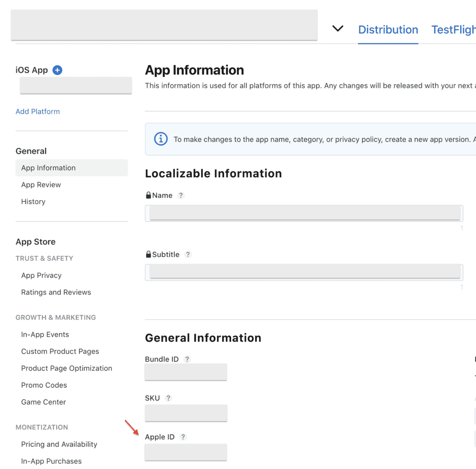
Task: Open In-App Events in the sidebar
Action: click(45, 335)
